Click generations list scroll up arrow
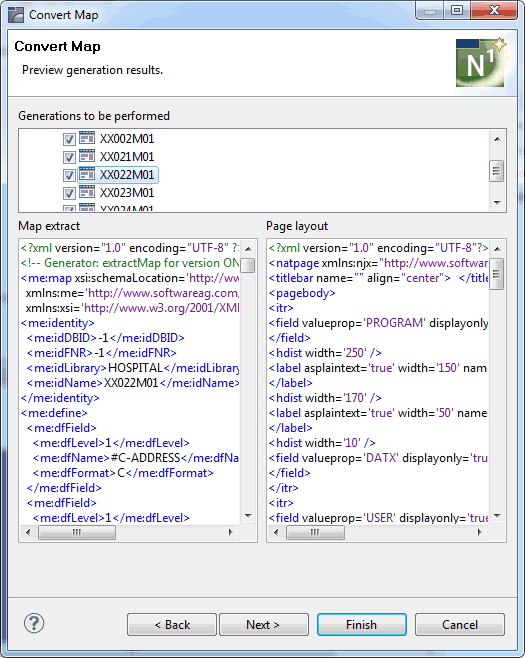Image resolution: width=525 pixels, height=658 pixels. [497, 139]
